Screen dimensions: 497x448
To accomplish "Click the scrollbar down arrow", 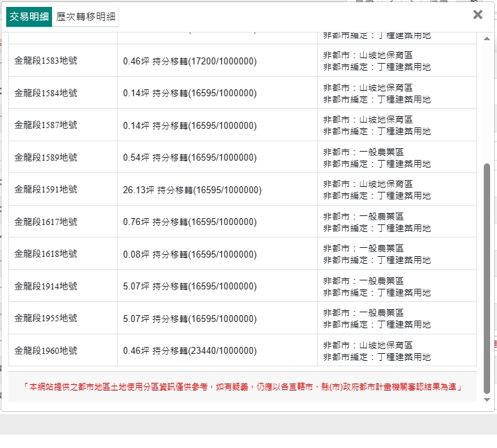I will (x=487, y=400).
